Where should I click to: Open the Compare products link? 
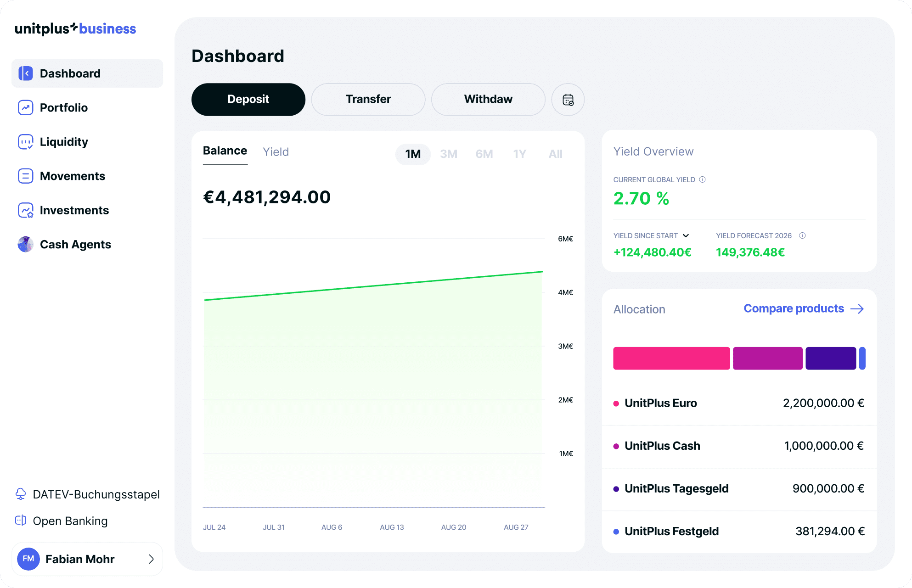click(x=804, y=308)
